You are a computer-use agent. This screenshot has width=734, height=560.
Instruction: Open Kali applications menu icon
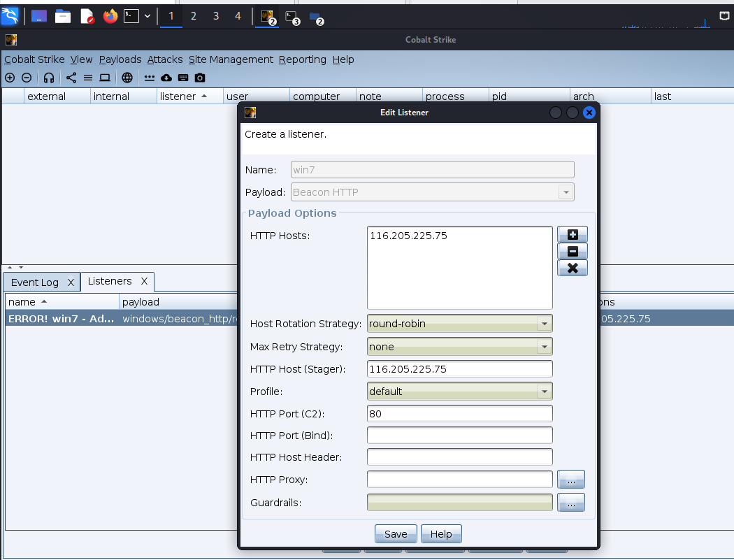click(x=10, y=16)
